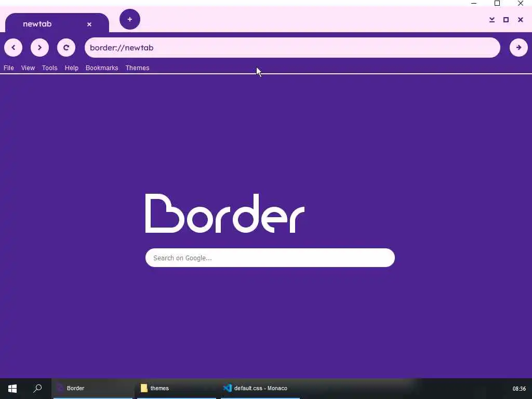
Task: Minimize Border using the inner download-arrow icon
Action: tap(492, 20)
